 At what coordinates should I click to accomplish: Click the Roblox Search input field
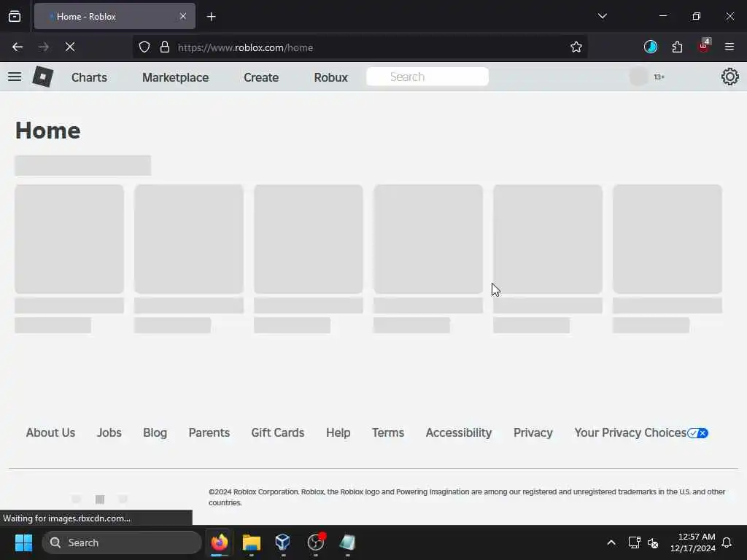point(427,77)
